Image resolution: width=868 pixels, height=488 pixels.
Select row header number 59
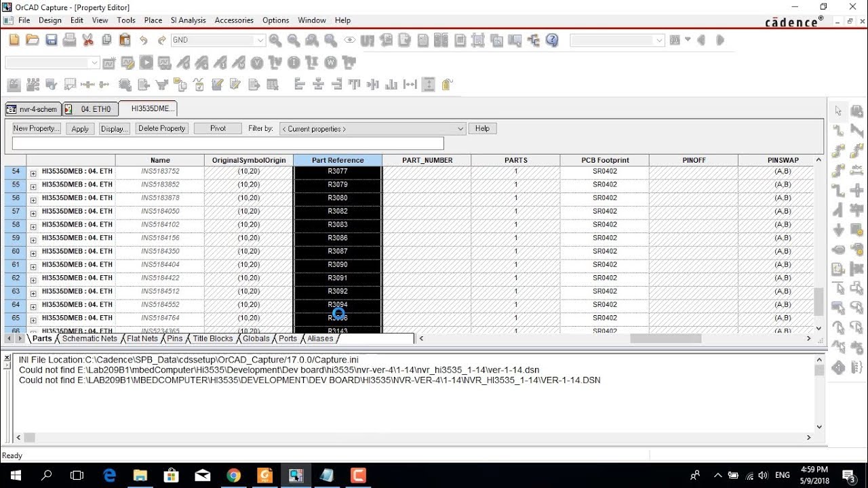[16, 238]
